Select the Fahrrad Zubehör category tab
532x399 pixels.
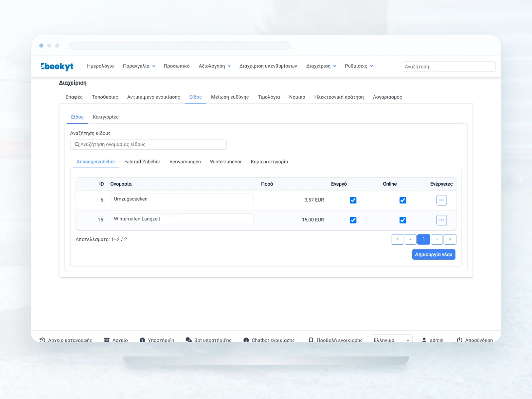pos(142,162)
